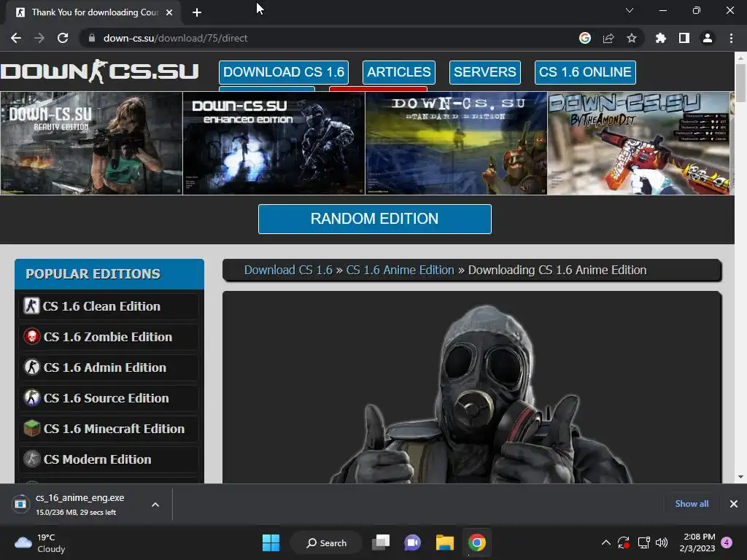Open the Beauty Edition banner thumbnail

point(91,144)
